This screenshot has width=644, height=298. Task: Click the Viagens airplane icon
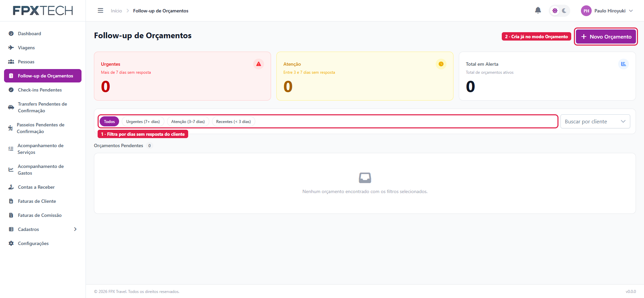pos(11,48)
